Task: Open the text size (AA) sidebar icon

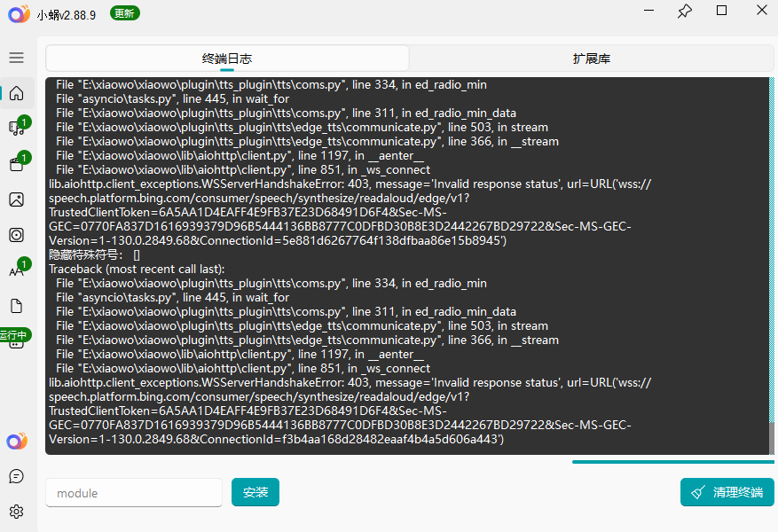Action: [16, 270]
